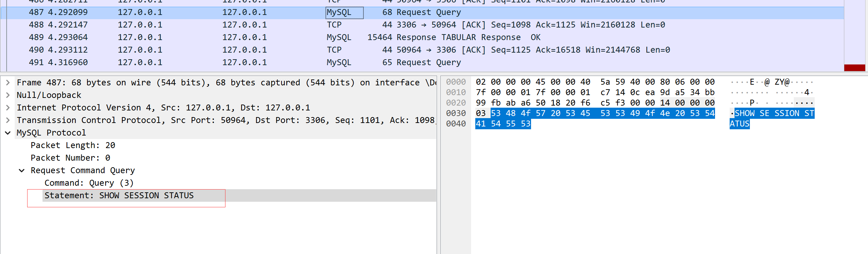Screen dimensions: 868x254
Task: Click the MySQL Protocol label
Action: pyautogui.click(x=51, y=133)
